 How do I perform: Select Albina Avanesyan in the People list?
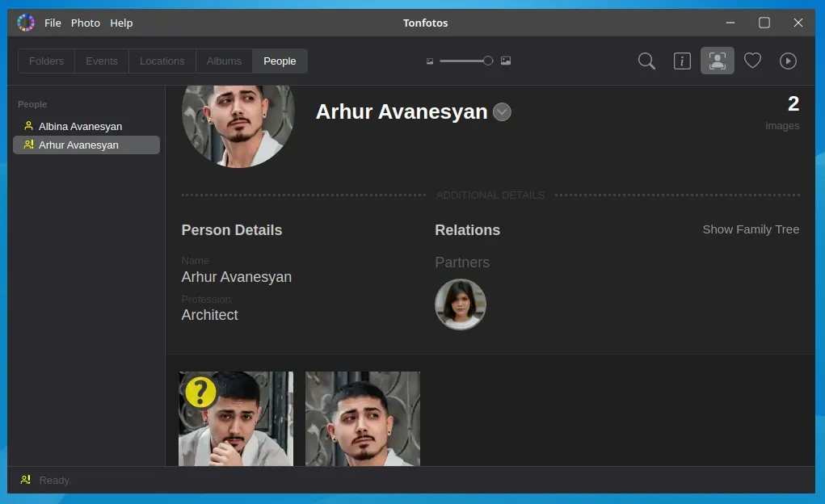click(80, 127)
